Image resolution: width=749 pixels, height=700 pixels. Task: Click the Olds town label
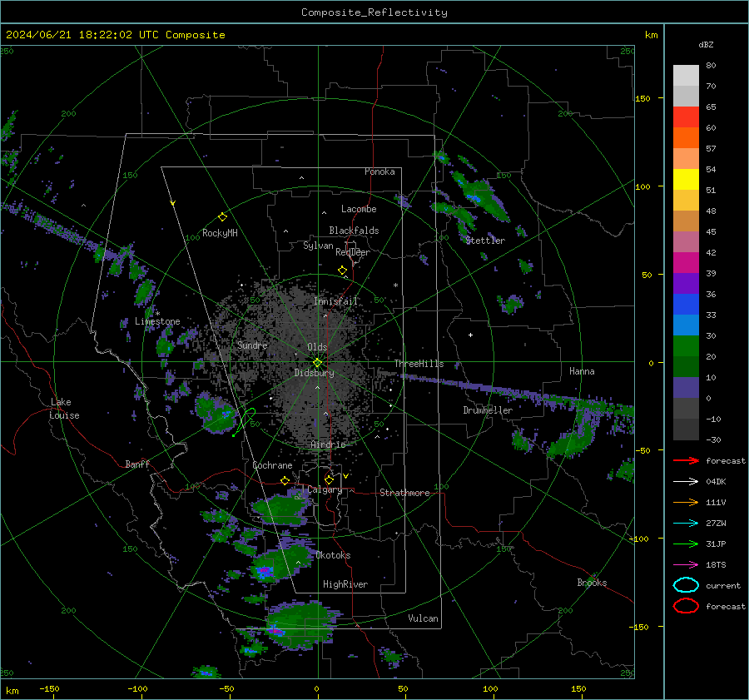(x=317, y=347)
